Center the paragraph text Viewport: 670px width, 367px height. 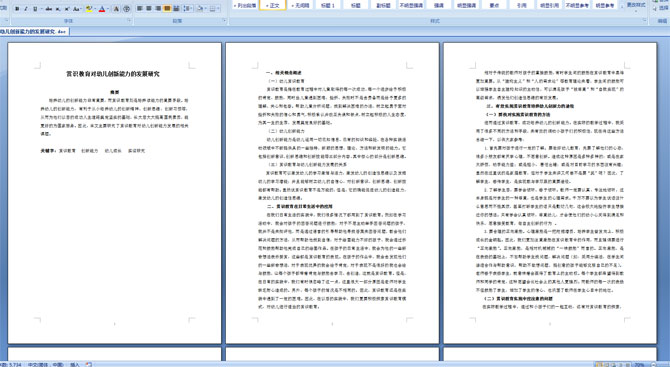[x=149, y=8]
